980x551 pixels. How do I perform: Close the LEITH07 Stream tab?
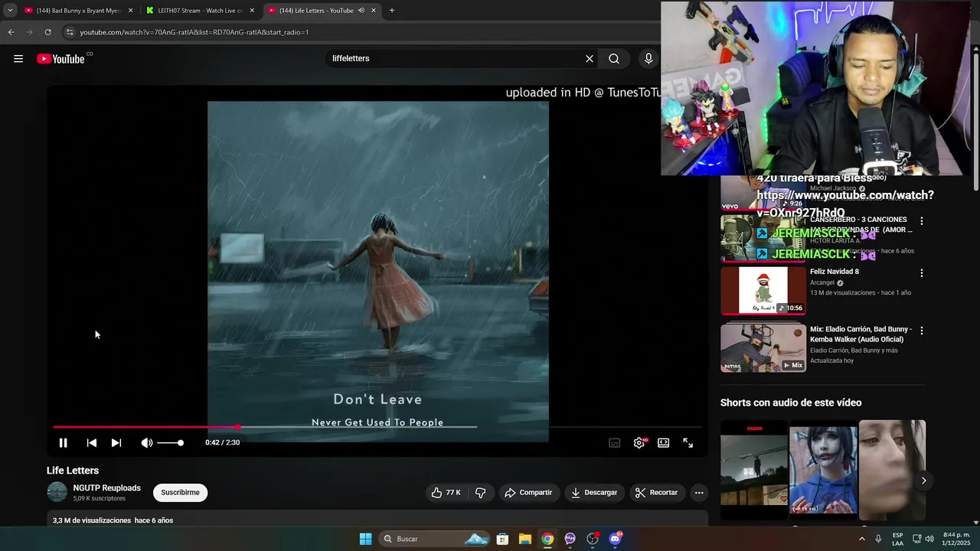(252, 11)
